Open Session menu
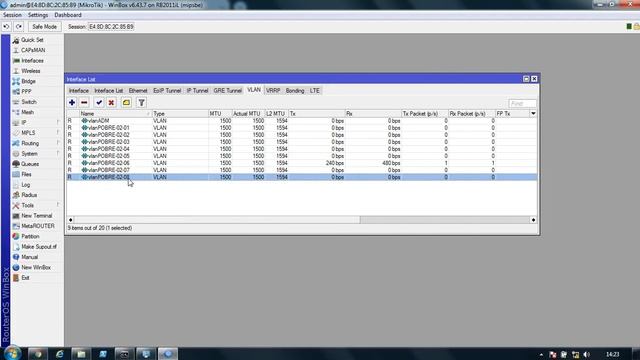Screen dimensions: 640x360 tap(12, 15)
